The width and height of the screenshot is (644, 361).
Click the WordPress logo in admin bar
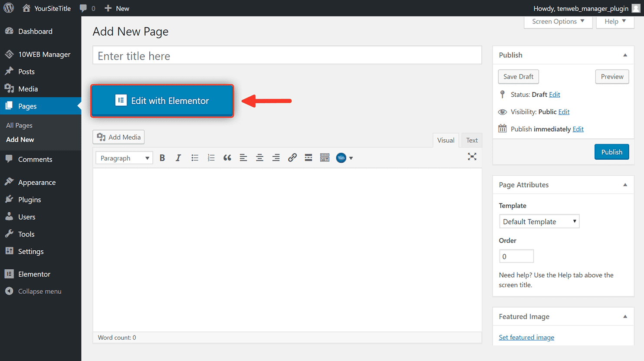tap(9, 8)
